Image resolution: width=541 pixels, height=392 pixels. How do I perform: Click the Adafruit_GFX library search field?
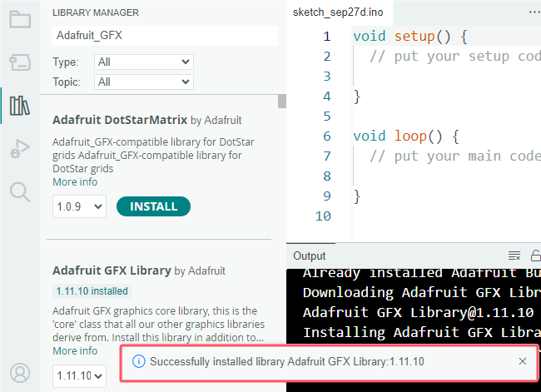pyautogui.click(x=166, y=35)
